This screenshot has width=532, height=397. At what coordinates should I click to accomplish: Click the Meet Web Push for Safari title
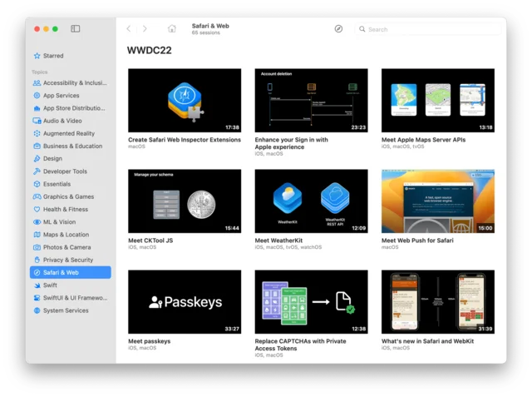(x=417, y=241)
